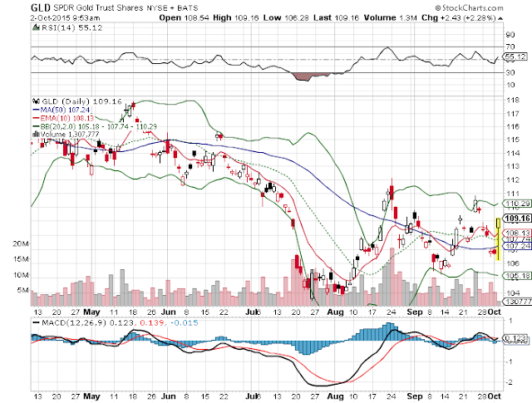The height and width of the screenshot is (403, 532).
Task: Click May on the price chart date axis
Action: [91, 312]
